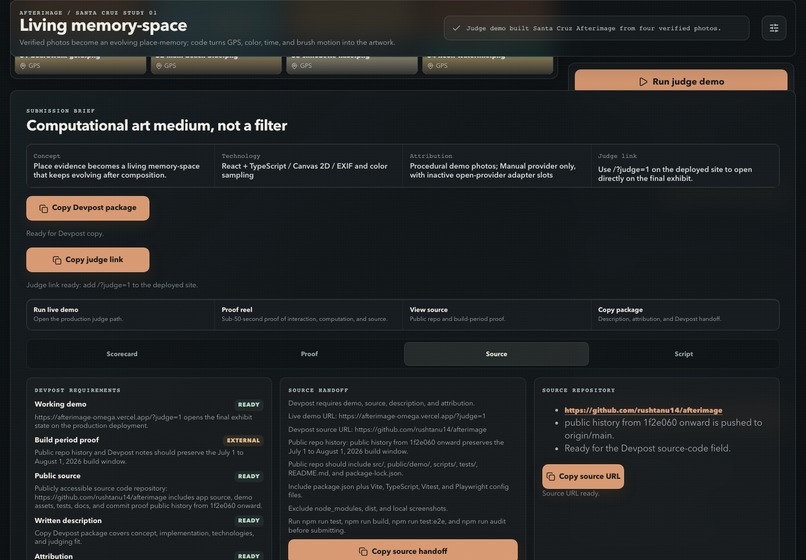Click the Ready for the Devpost source-code field bullet
The height and width of the screenshot is (560, 806).
(647, 448)
